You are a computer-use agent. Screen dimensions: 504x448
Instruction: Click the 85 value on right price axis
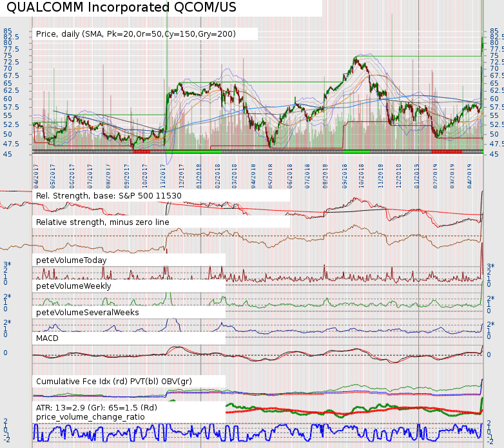click(494, 31)
